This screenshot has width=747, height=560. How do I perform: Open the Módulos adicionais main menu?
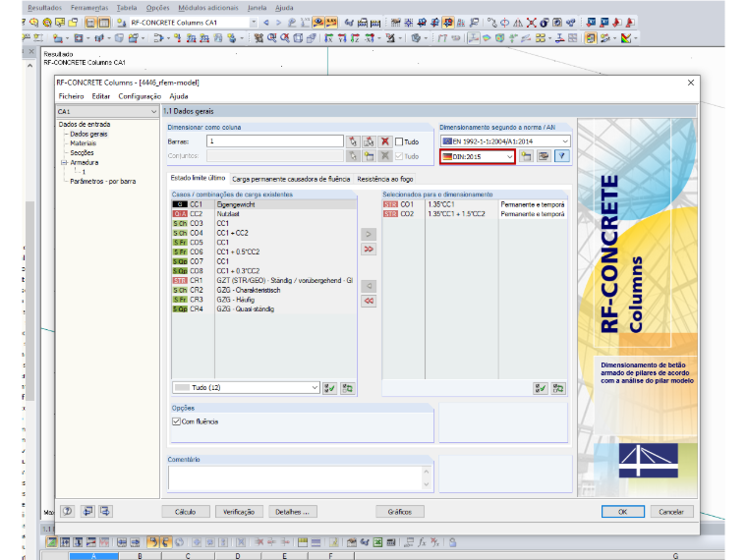pyautogui.click(x=208, y=8)
